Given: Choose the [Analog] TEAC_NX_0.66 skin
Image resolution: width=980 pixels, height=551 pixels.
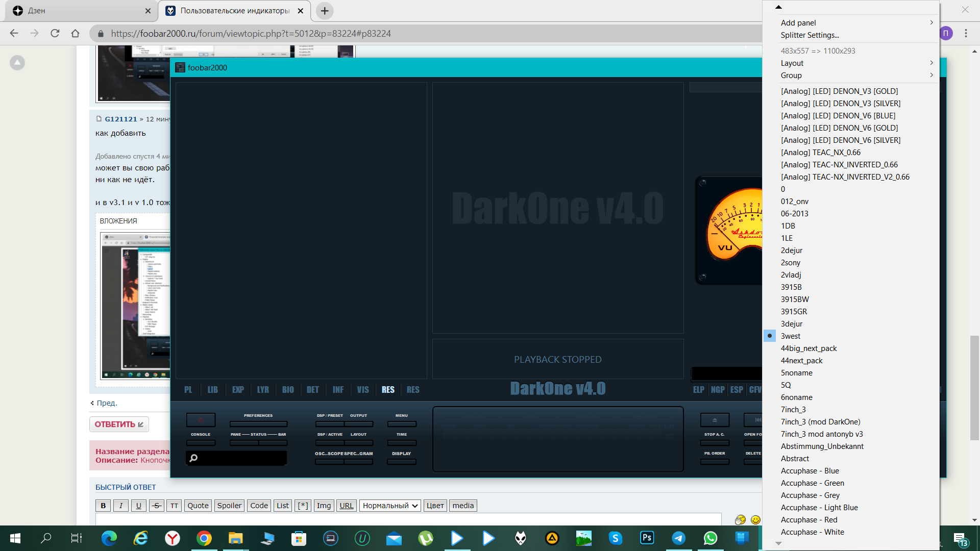Looking at the screenshot, I should (x=820, y=153).
